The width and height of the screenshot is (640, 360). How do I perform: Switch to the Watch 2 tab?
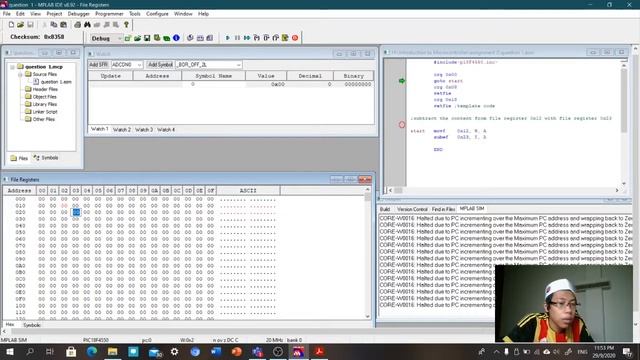click(122, 129)
